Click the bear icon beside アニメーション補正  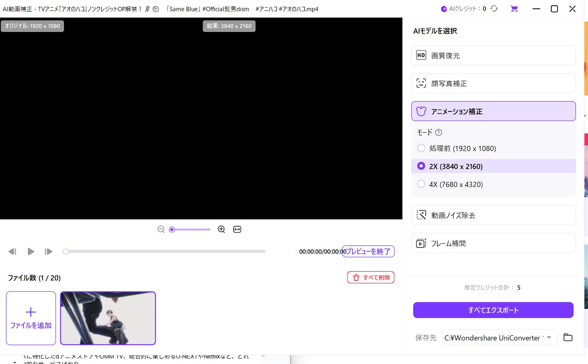[x=421, y=111]
